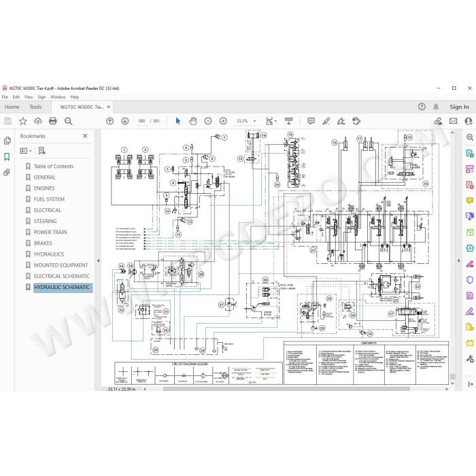The width and height of the screenshot is (476, 476).
Task: Toggle the Bookmarks panel icon
Action: click(x=7, y=156)
